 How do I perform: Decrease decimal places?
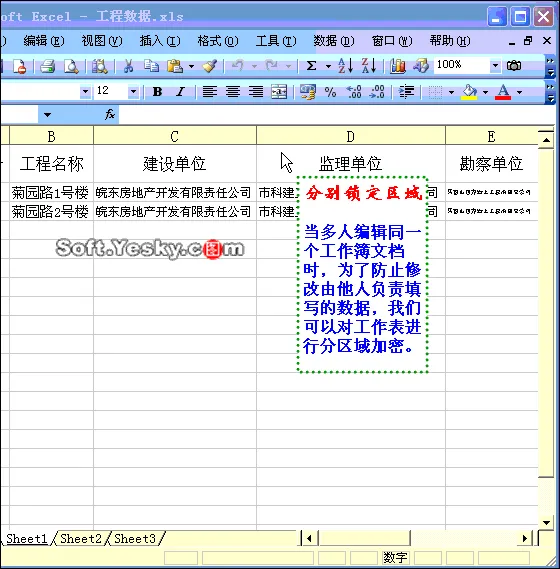(377, 92)
